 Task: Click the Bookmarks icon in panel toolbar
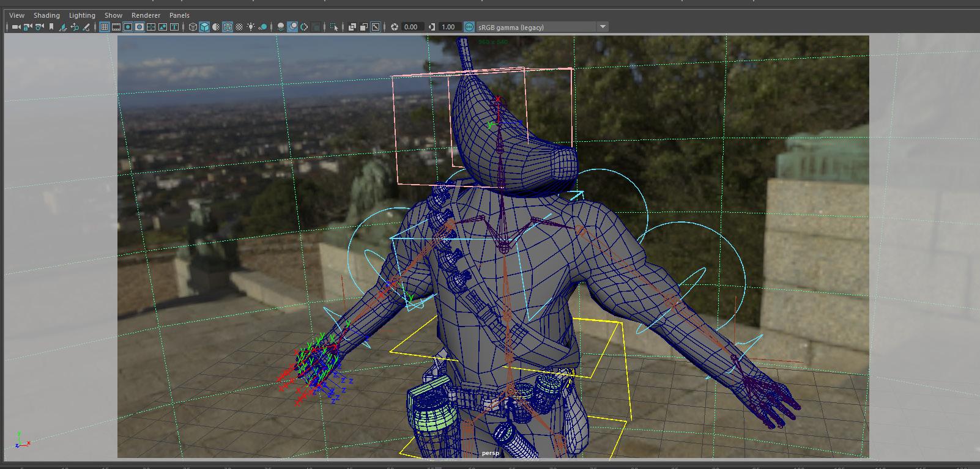tap(51, 27)
